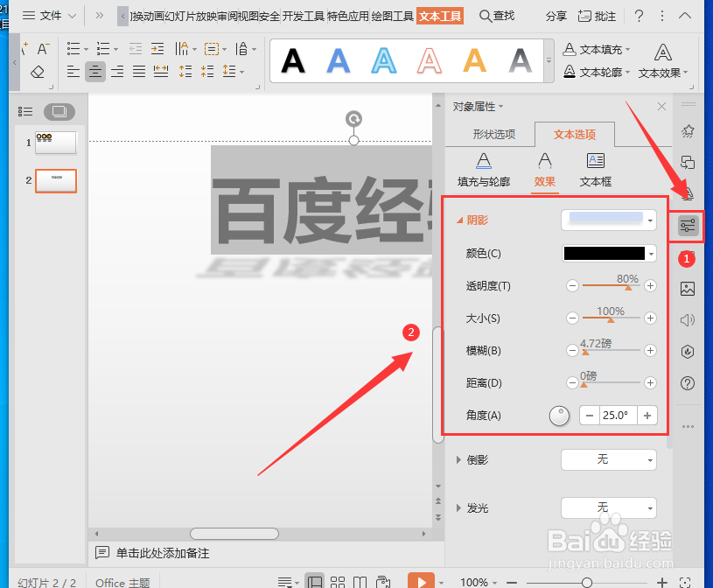The height and width of the screenshot is (588, 713).
Task: Click the 分享 share button
Action: [556, 17]
